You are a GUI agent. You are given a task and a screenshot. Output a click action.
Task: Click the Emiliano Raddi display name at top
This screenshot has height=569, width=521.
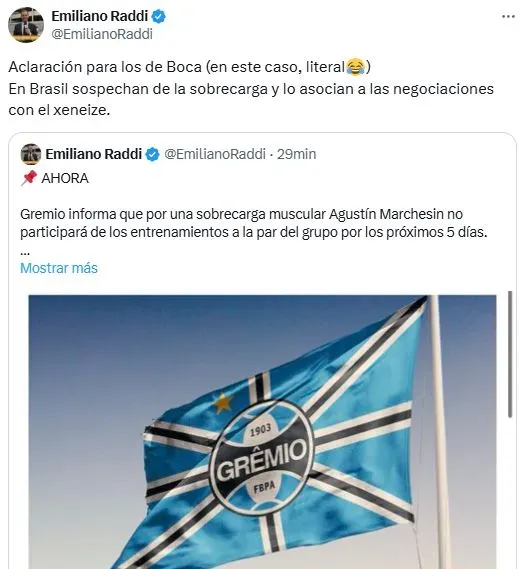(x=100, y=16)
